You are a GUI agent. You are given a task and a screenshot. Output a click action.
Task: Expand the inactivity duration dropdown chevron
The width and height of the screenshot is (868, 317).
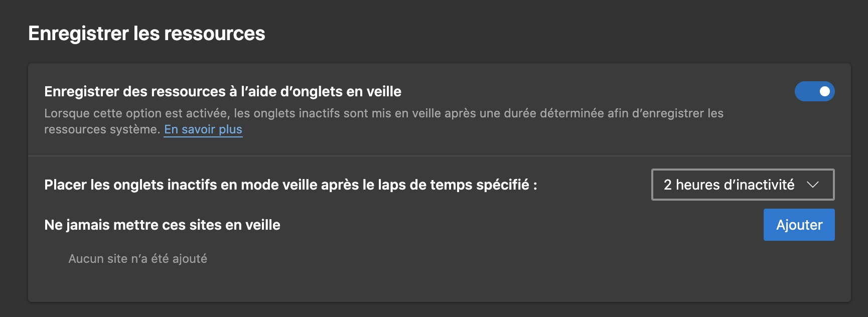coord(813,185)
